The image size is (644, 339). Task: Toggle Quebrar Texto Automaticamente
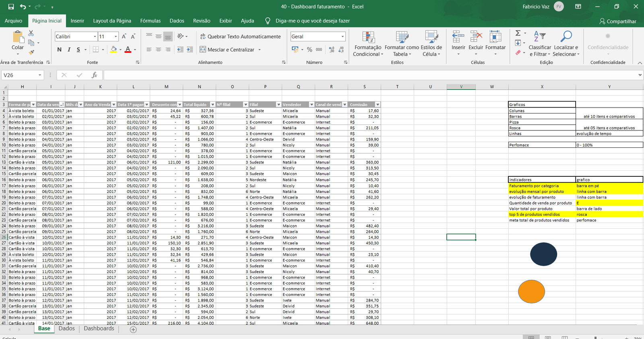tap(240, 36)
